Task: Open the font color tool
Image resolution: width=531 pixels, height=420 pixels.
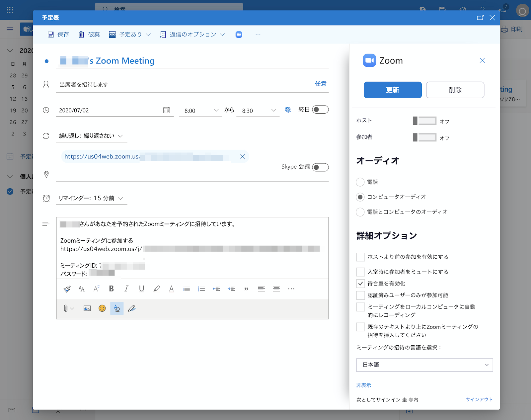Action: (x=172, y=289)
